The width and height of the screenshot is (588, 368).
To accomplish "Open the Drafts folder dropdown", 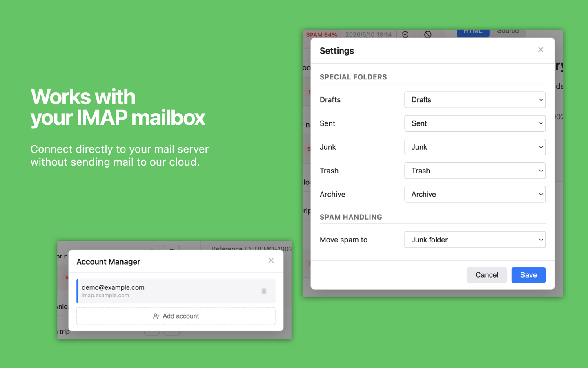I will click(x=475, y=100).
